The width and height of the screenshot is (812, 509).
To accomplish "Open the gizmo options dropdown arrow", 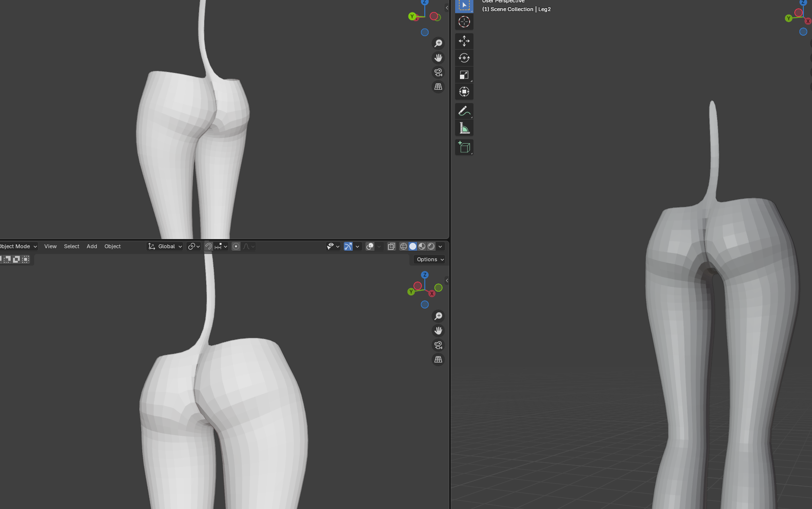I will pyautogui.click(x=357, y=246).
